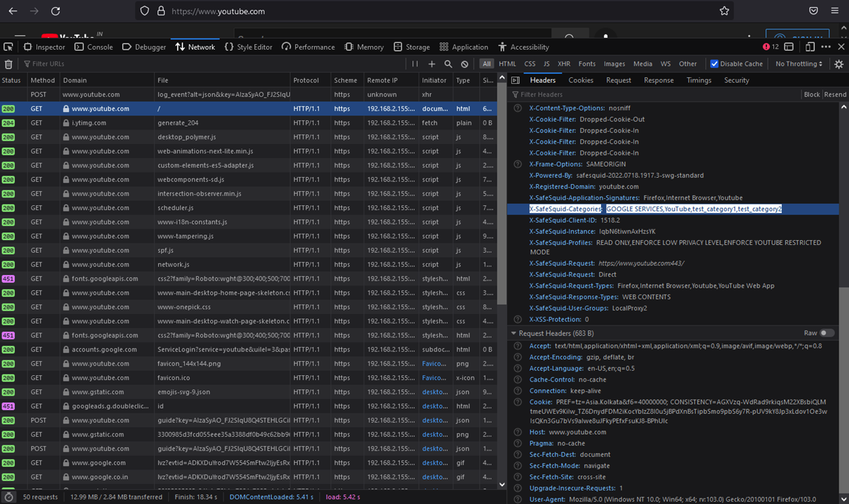The height and width of the screenshot is (504, 849).
Task: Toggle Raw request headers switch
Action: pos(827,333)
